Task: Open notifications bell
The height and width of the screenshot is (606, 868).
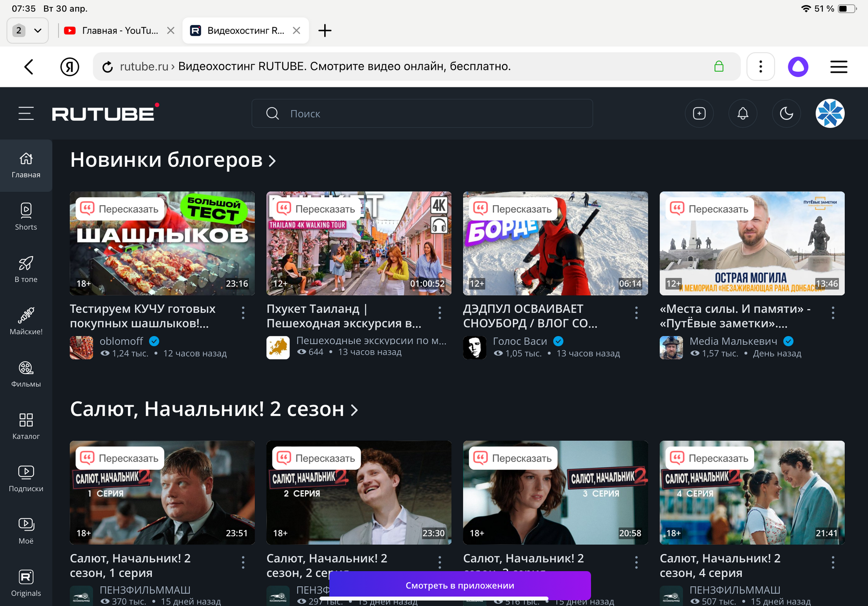Action: [743, 113]
